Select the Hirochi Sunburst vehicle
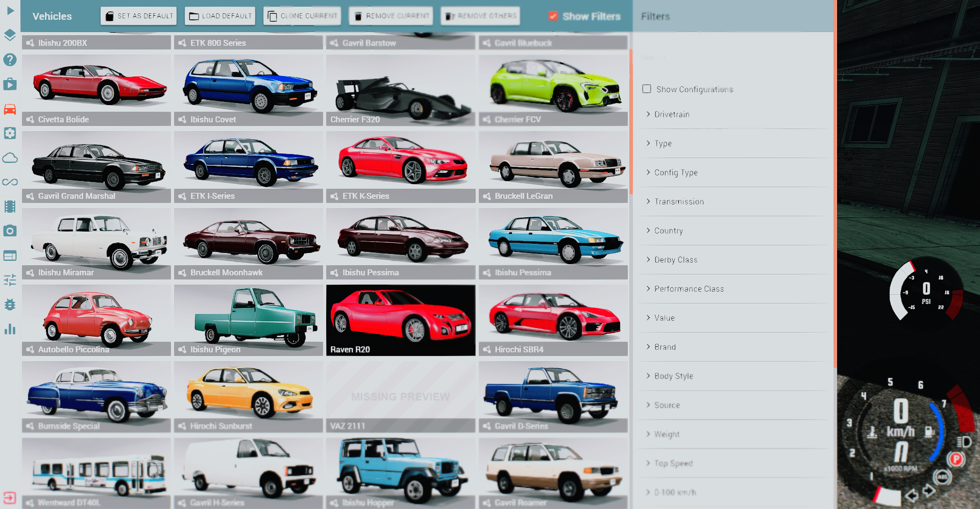The width and height of the screenshot is (980, 509). (249, 397)
